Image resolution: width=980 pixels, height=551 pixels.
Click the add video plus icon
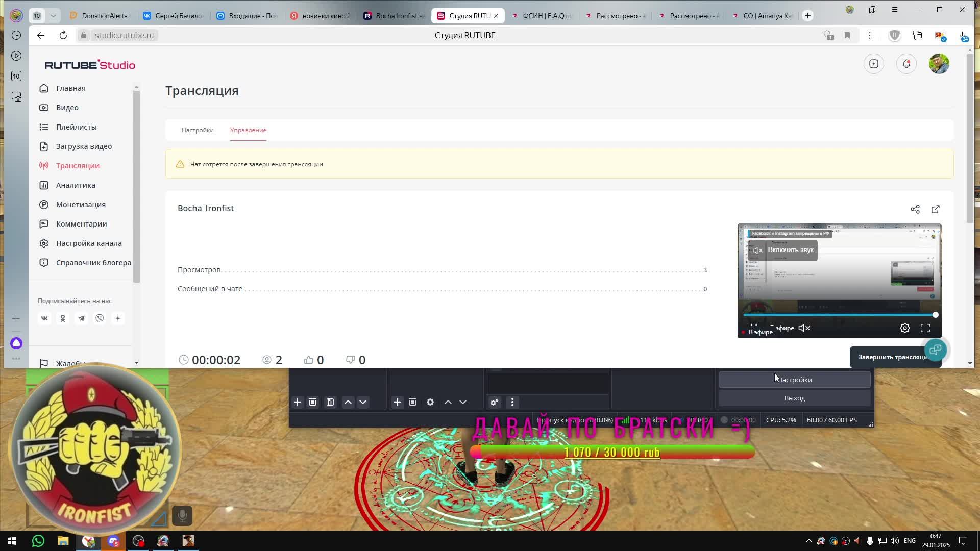coord(874,64)
